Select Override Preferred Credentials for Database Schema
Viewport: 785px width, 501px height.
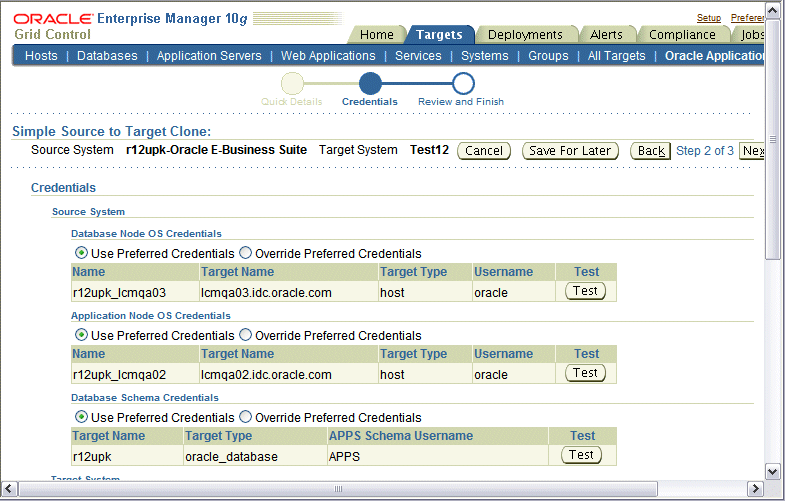[x=245, y=417]
